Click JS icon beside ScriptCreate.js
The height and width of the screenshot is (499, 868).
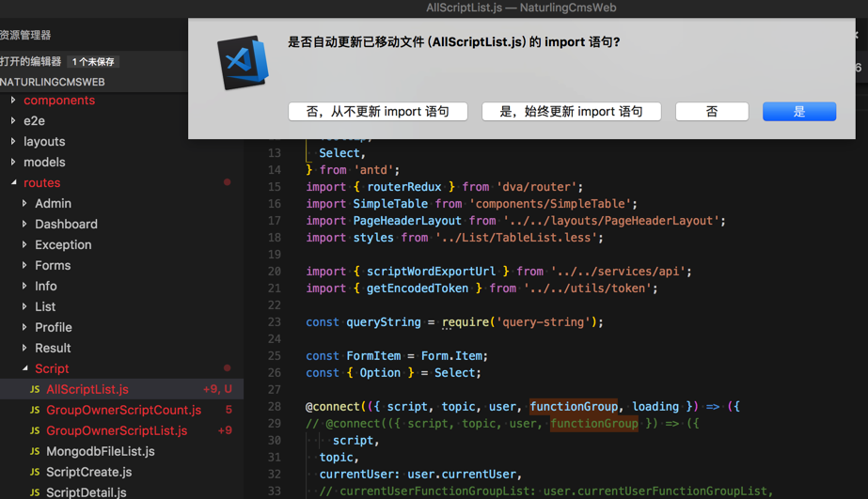pyautogui.click(x=35, y=472)
